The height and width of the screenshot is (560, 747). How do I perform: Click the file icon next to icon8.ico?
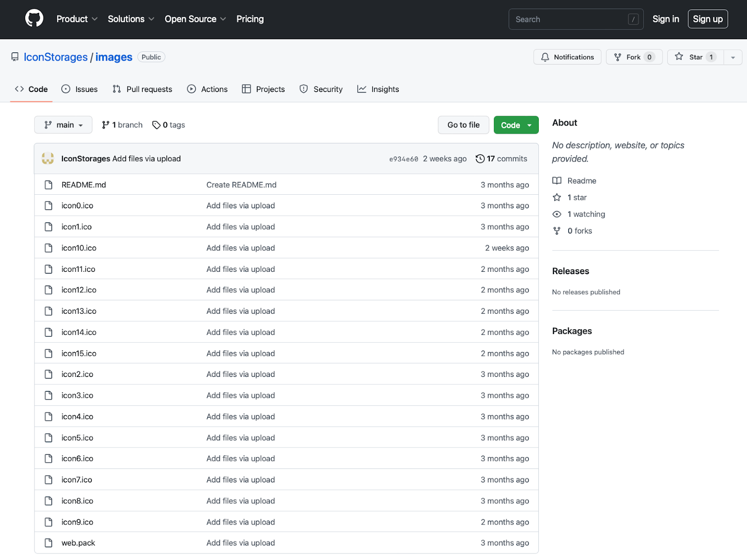(49, 501)
